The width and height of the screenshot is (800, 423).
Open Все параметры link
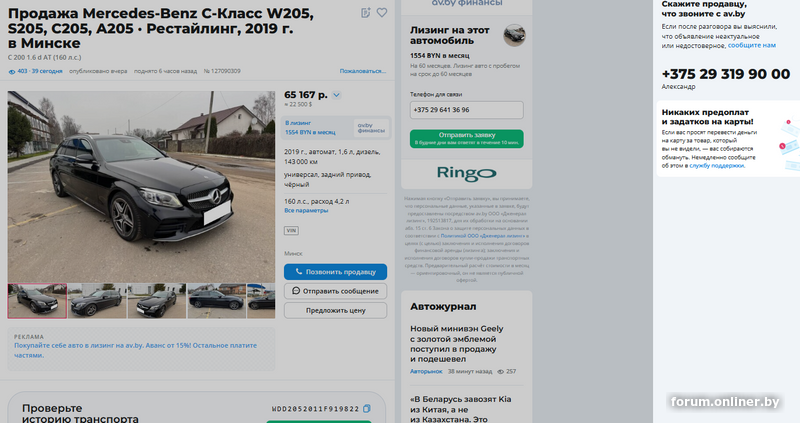coord(306,210)
